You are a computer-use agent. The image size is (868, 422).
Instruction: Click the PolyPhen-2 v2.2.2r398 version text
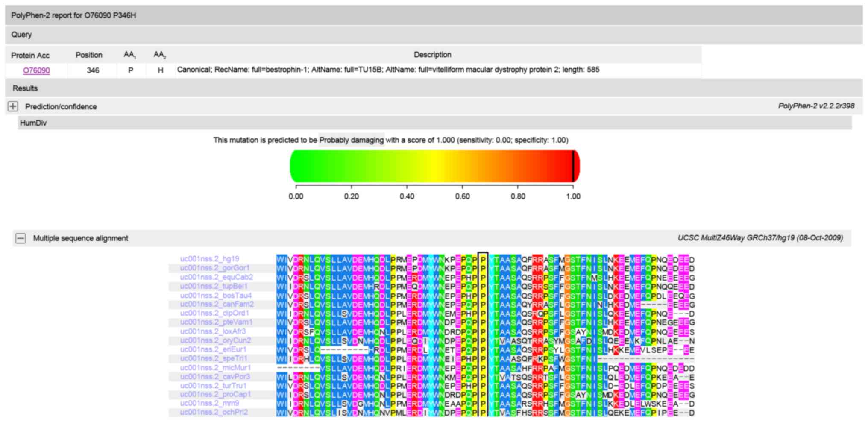tap(816, 106)
